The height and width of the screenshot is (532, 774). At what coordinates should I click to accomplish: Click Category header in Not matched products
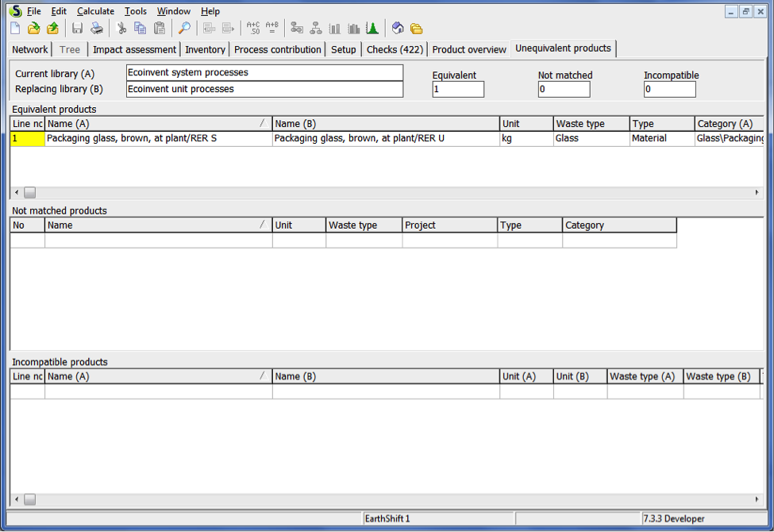[619, 226]
